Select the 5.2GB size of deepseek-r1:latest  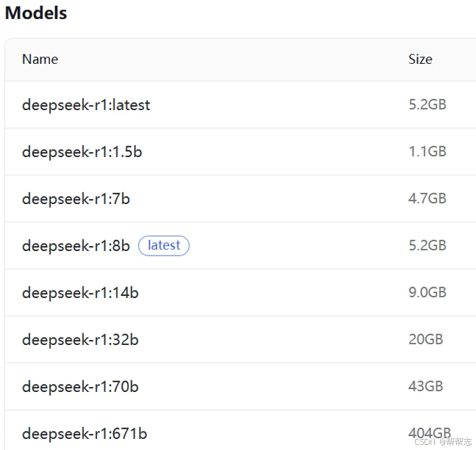[428, 105]
